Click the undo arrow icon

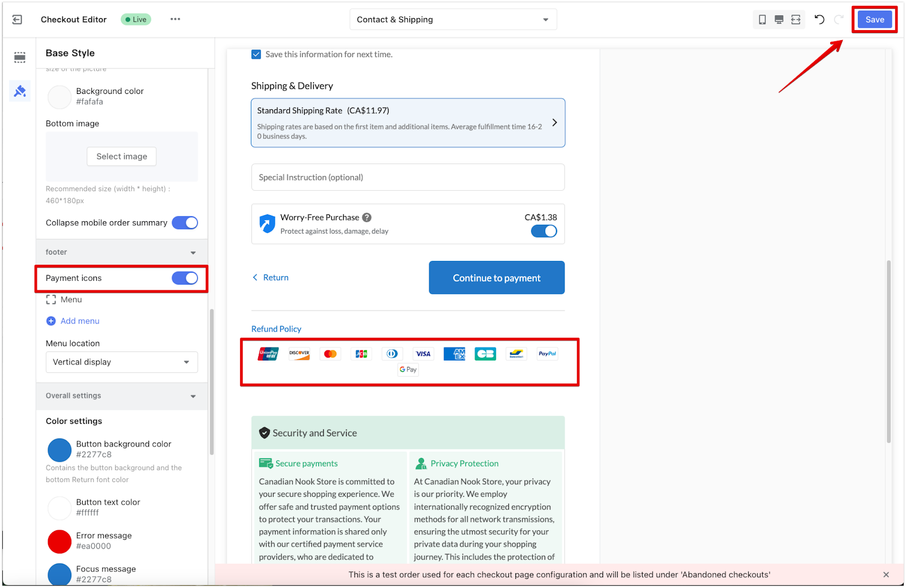tap(819, 19)
